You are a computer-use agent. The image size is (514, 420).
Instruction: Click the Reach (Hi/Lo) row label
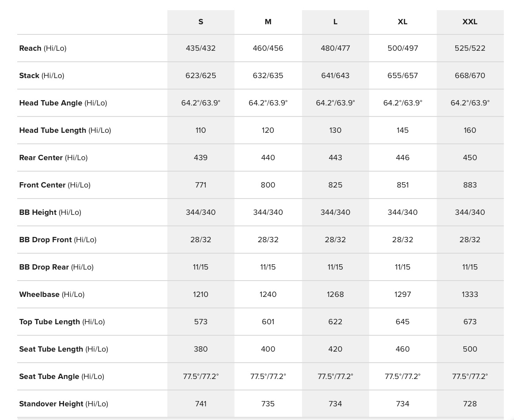43,48
